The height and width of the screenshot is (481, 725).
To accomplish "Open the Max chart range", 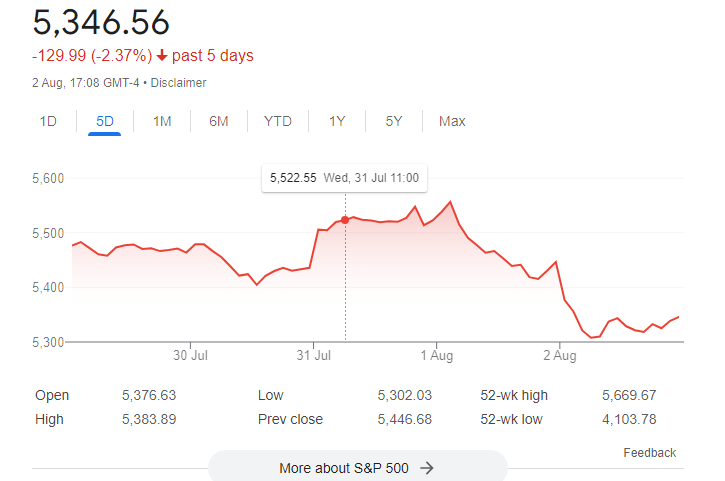I will point(452,121).
